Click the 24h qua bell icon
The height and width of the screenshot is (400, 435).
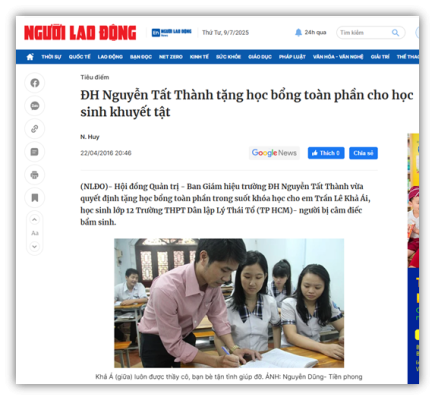(x=298, y=32)
